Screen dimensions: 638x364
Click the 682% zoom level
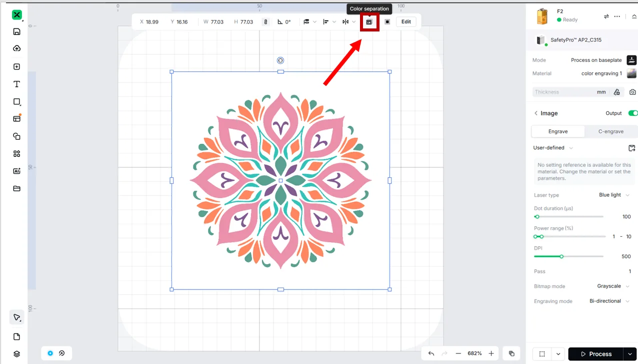click(x=474, y=354)
